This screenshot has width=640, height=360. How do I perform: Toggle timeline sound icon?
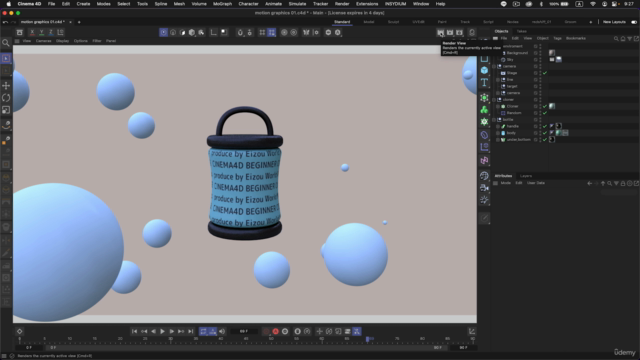coord(222,331)
